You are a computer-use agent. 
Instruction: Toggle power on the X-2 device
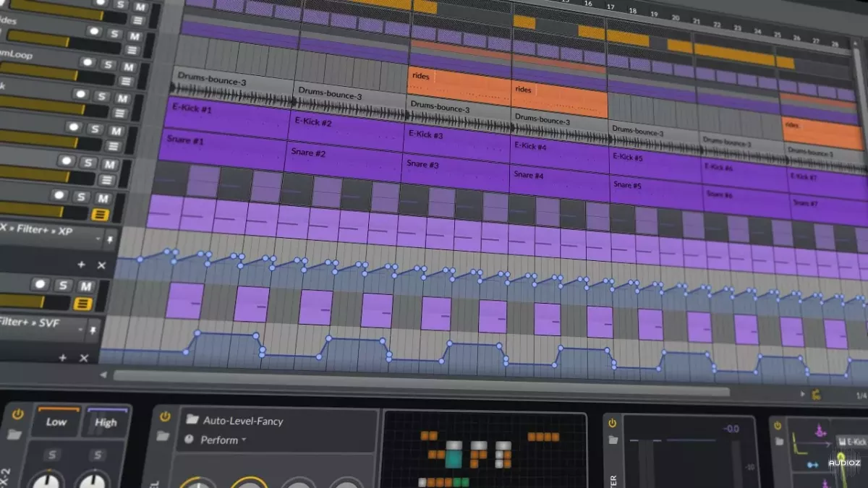[18, 414]
